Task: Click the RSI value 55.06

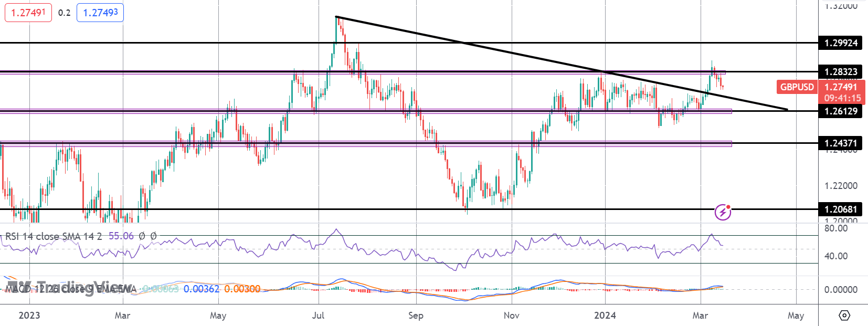Action: point(121,236)
